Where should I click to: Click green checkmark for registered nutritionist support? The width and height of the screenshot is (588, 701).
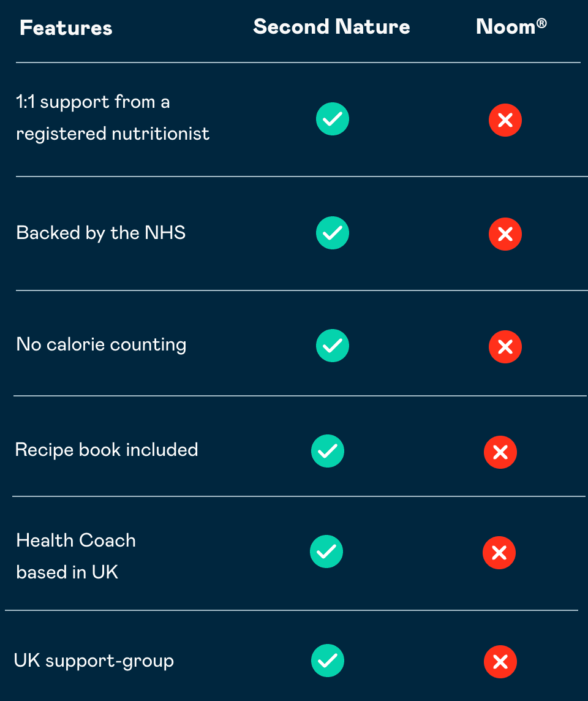click(333, 119)
